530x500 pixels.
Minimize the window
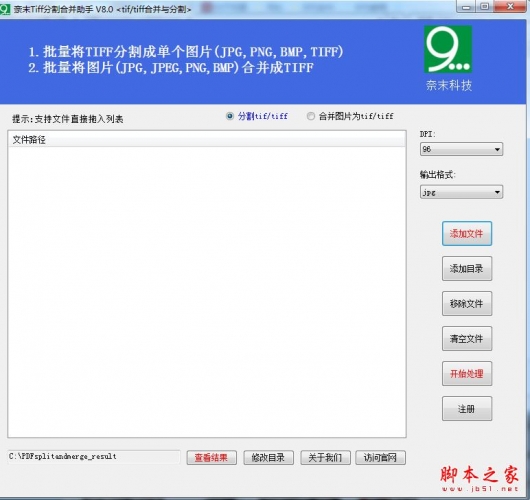(466, 7)
